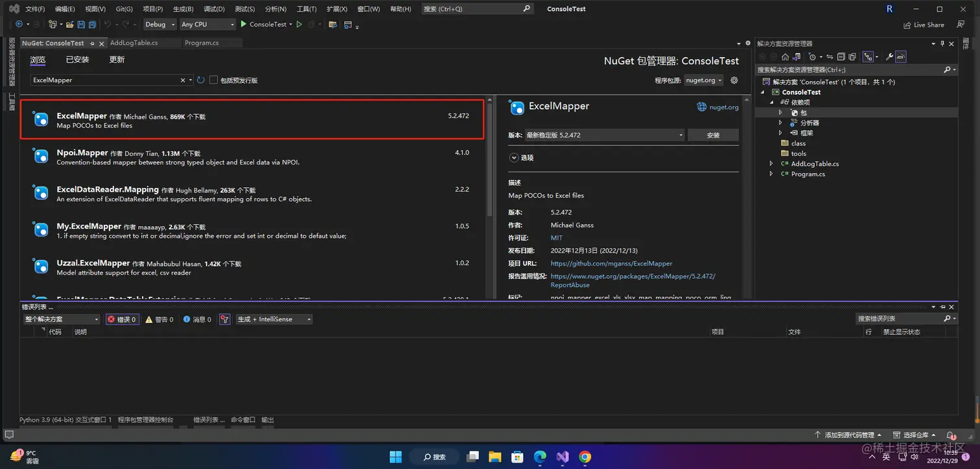Click the Chrome taskbar icon
980x469 pixels.
click(x=585, y=457)
